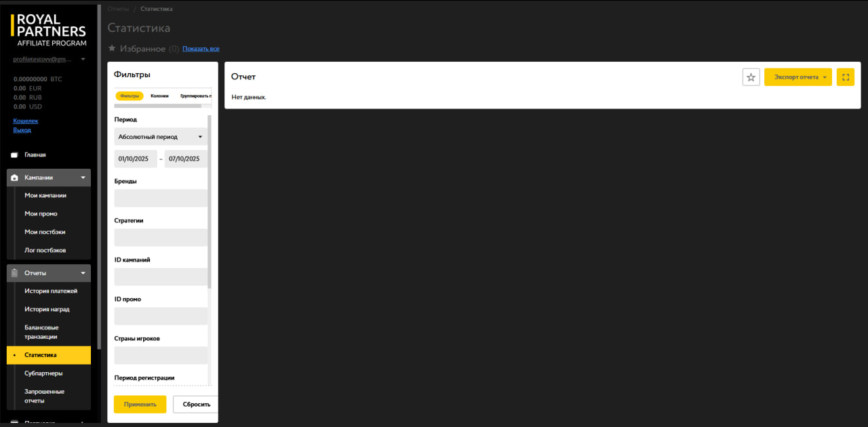The image size is (868, 427).
Task: Click the Главная home icon in sidebar
Action: pyautogui.click(x=14, y=155)
